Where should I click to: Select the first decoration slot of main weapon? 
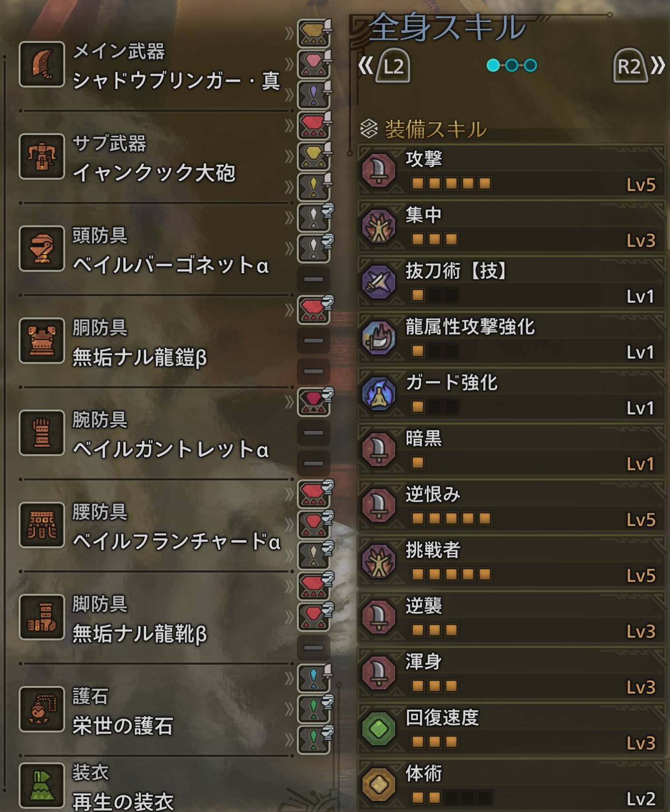(314, 34)
